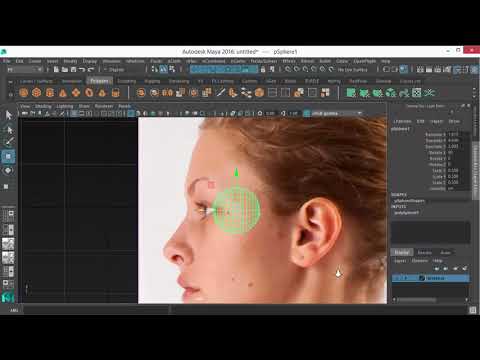Open the Create menu
480x360 pixels.
[x=35, y=61]
